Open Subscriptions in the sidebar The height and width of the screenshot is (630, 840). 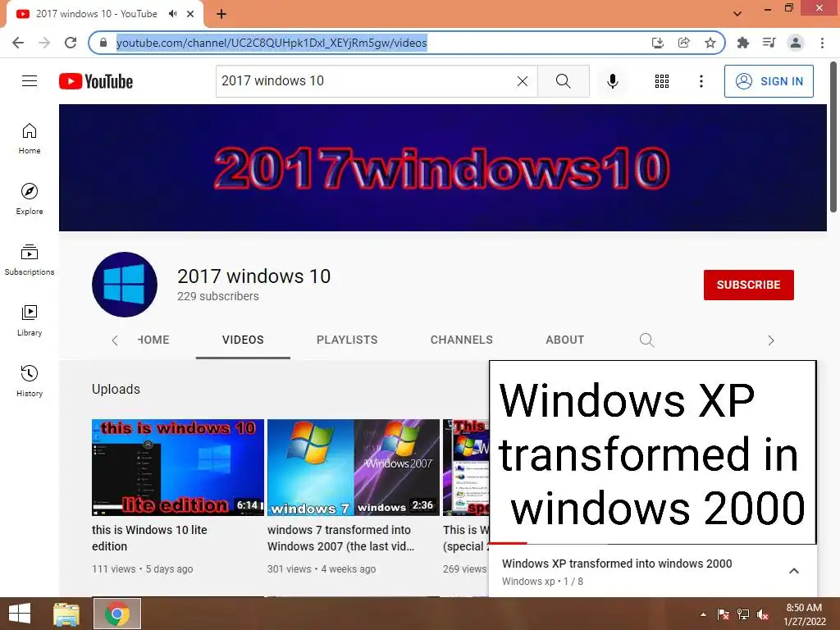click(x=30, y=260)
